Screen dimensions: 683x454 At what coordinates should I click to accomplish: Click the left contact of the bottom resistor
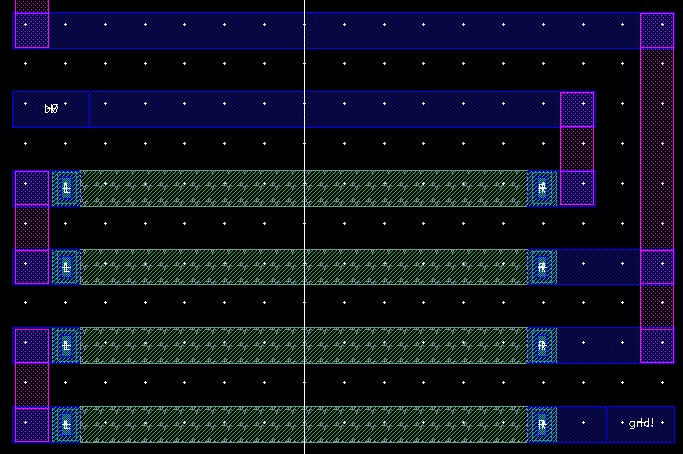pos(66,424)
